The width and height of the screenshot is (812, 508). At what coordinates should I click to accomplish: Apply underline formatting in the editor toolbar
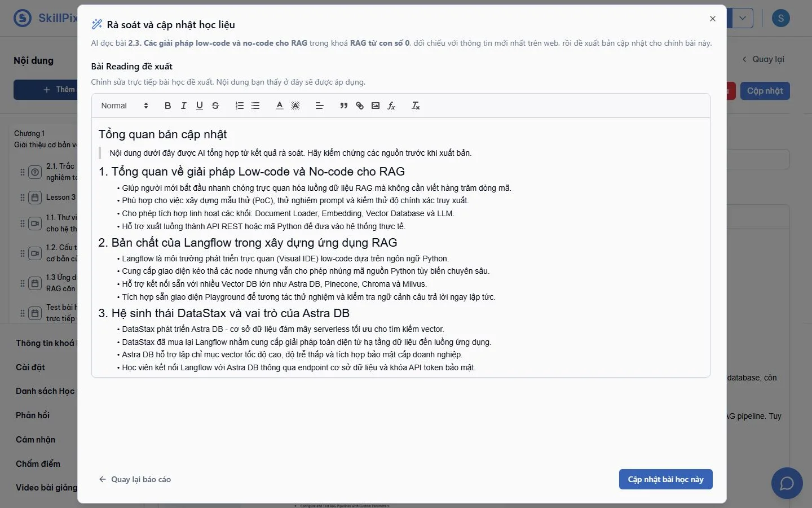pos(199,106)
